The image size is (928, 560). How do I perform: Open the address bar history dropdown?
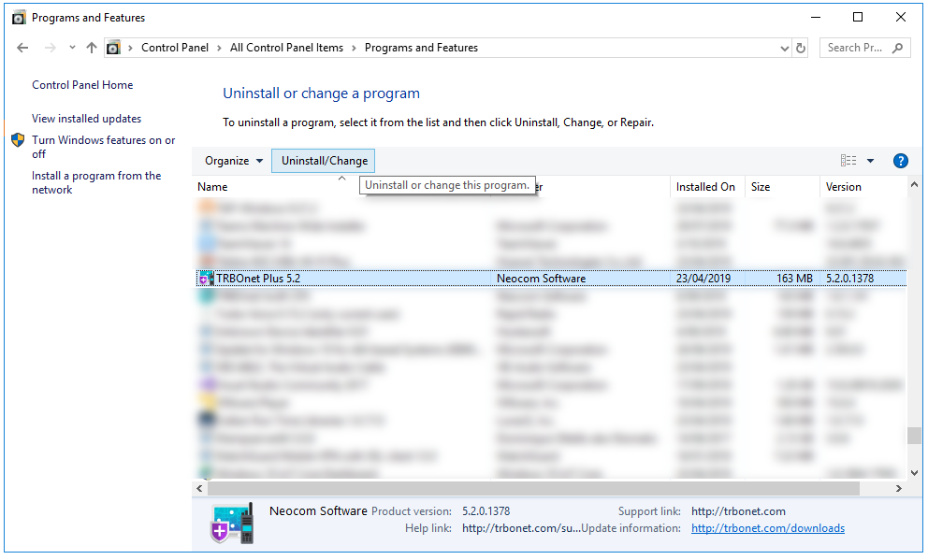pyautogui.click(x=784, y=48)
